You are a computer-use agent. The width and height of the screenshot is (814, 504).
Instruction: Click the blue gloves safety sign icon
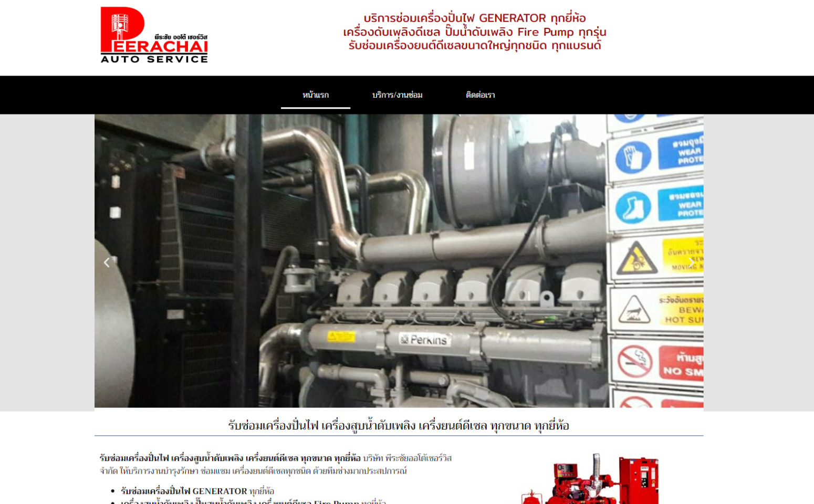click(x=633, y=156)
